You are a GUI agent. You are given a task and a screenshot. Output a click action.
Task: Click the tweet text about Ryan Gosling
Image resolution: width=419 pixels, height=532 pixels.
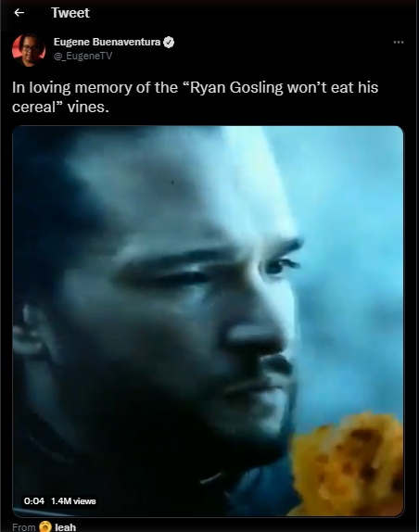[195, 97]
